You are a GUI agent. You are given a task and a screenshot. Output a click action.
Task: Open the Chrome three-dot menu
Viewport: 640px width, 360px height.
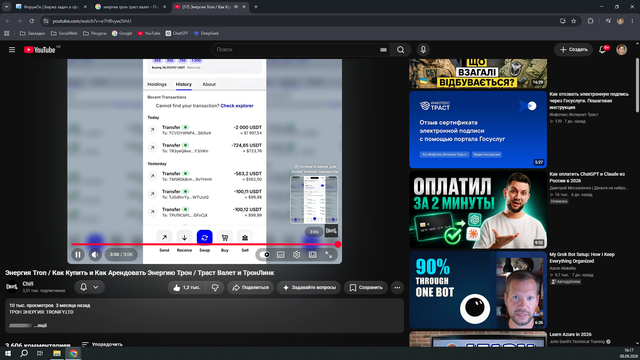(x=632, y=21)
